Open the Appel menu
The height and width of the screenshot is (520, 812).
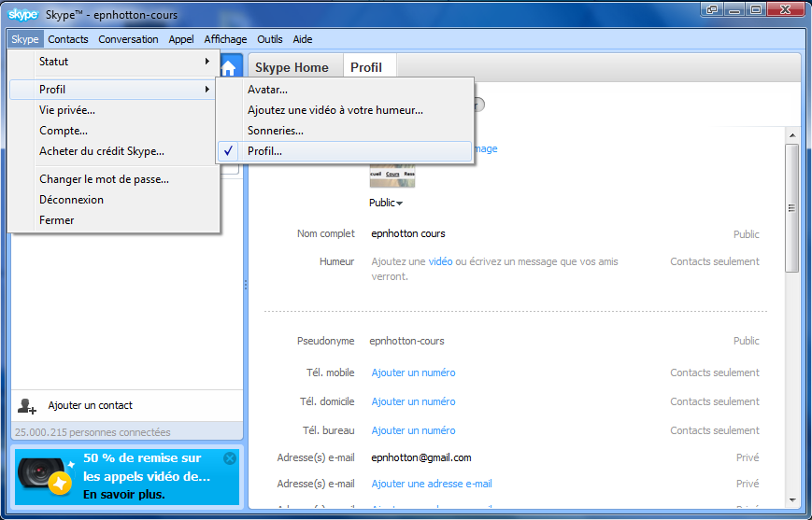click(180, 39)
